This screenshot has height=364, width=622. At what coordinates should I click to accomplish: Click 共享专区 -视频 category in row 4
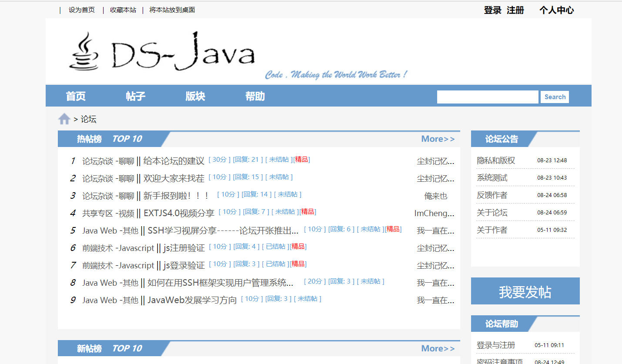[x=108, y=213]
